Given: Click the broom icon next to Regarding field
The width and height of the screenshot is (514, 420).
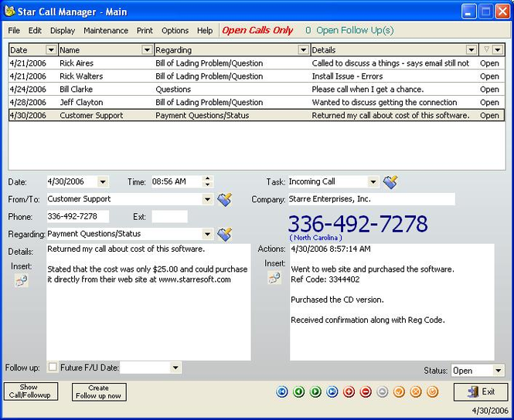Looking at the screenshot, I should (225, 235).
